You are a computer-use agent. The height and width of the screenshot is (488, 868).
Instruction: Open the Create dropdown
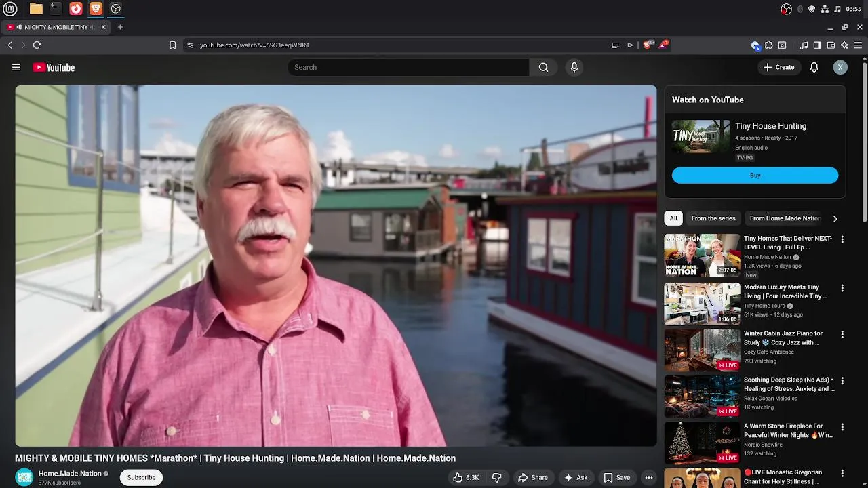click(778, 67)
